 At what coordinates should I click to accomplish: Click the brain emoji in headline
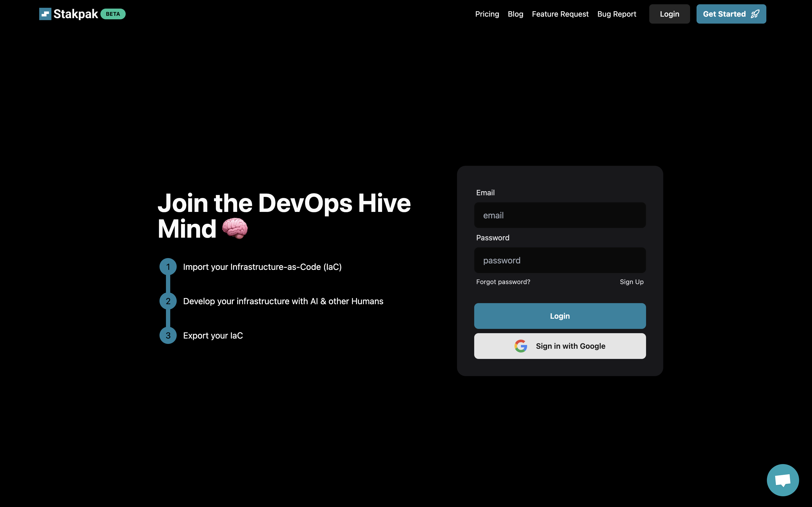coord(235,229)
